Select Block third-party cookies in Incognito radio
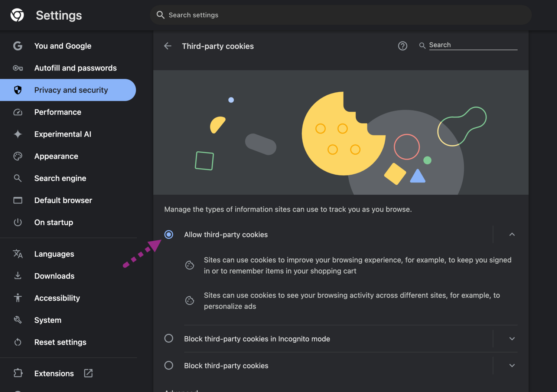This screenshot has height=392, width=557. coord(169,339)
